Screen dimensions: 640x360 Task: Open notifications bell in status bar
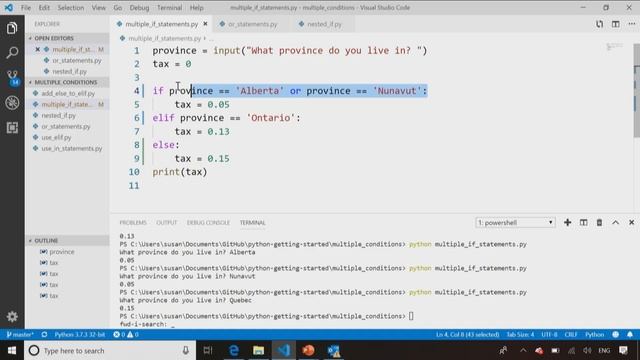tap(630, 334)
